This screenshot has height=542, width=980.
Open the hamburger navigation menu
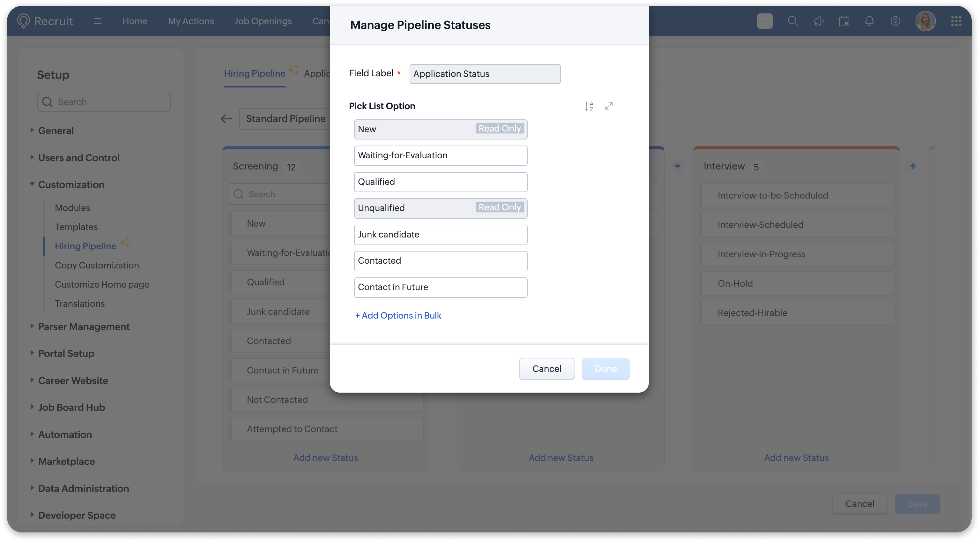tap(97, 21)
